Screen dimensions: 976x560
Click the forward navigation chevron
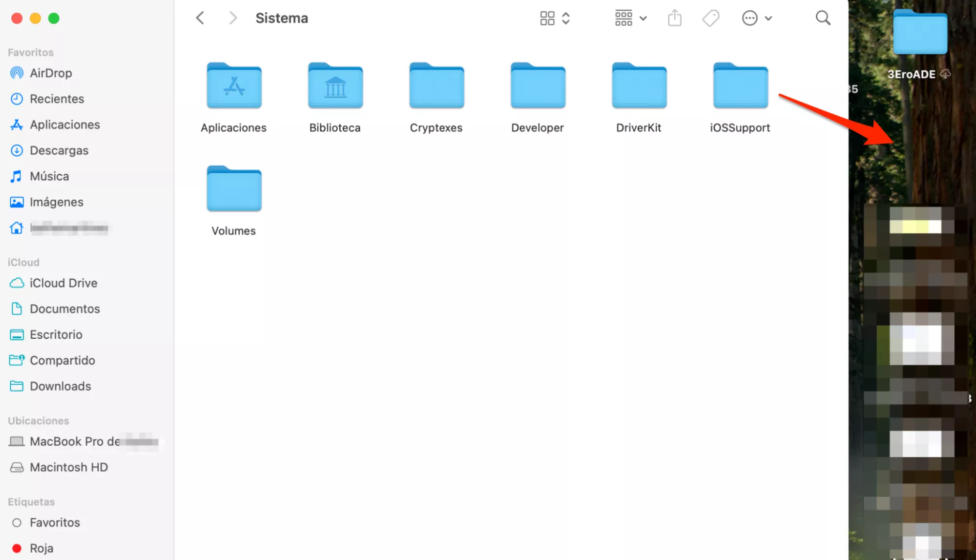(x=233, y=19)
